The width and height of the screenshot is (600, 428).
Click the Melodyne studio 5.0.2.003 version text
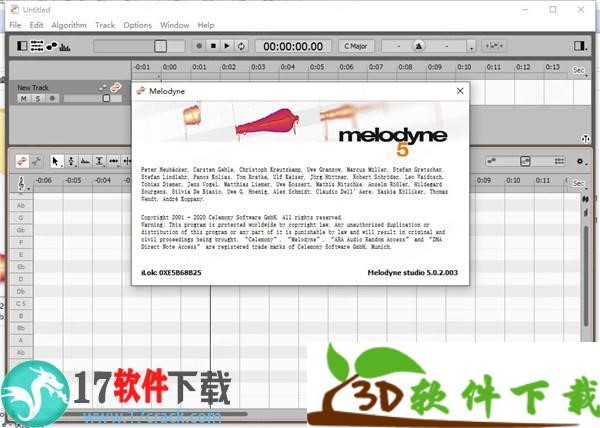[x=412, y=273]
